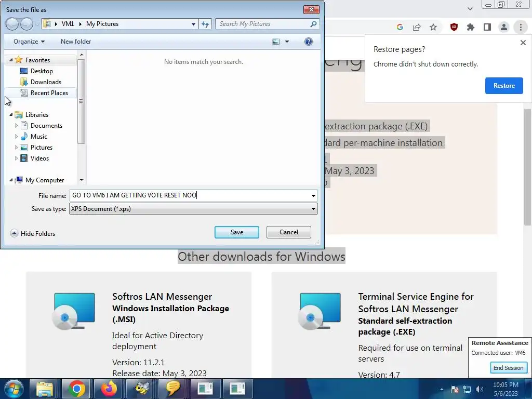
Task: Expand the Music library node
Action: [x=16, y=137]
